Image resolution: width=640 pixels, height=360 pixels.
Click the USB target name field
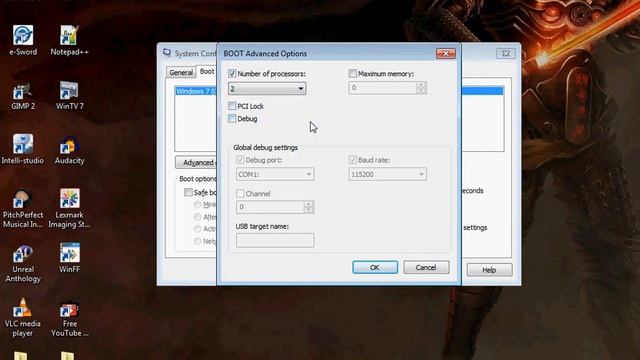tap(275, 240)
